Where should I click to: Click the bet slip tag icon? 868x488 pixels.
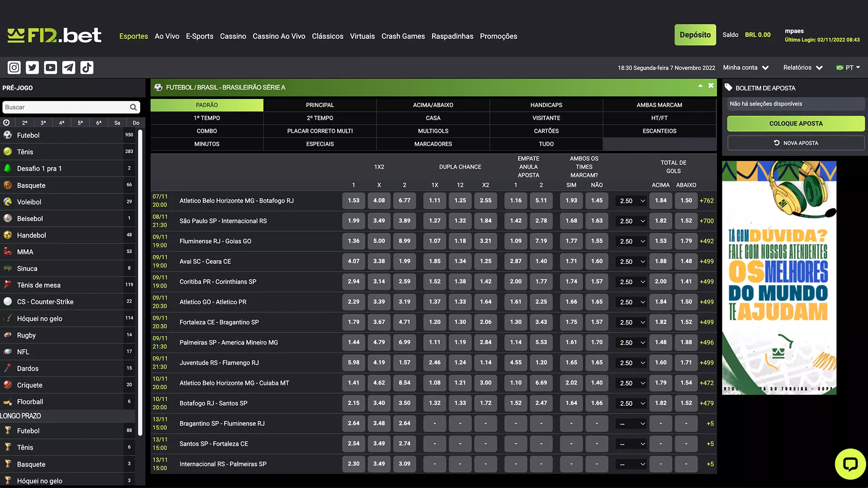pyautogui.click(x=728, y=88)
